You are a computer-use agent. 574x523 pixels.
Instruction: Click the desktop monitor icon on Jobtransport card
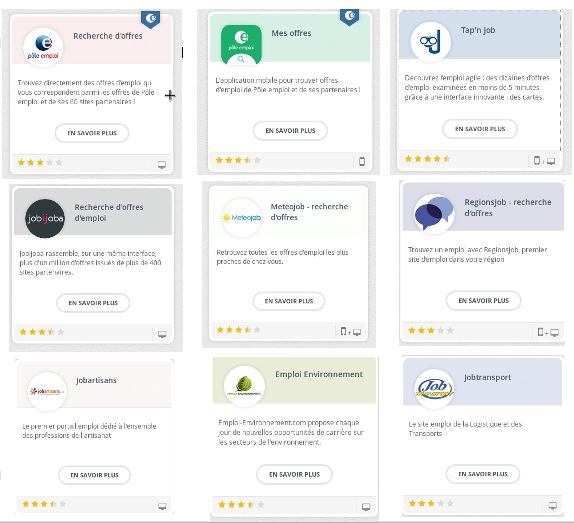[x=552, y=506]
